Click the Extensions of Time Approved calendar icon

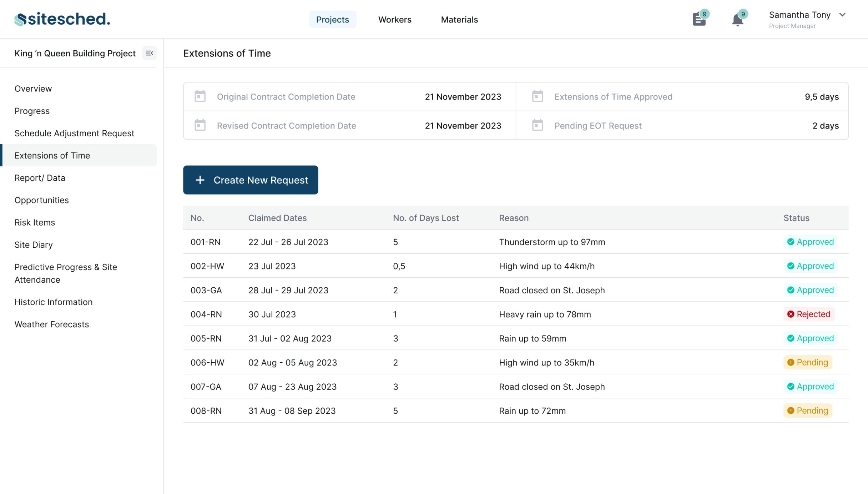coord(538,96)
